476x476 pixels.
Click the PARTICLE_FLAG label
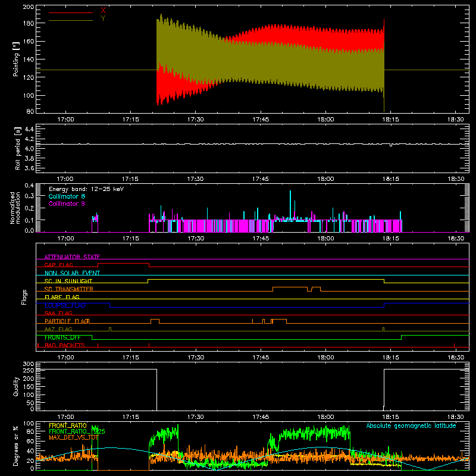pos(67,321)
